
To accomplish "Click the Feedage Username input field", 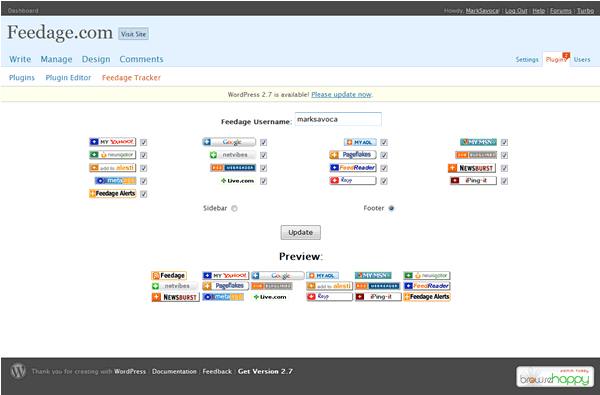I will tap(338, 119).
